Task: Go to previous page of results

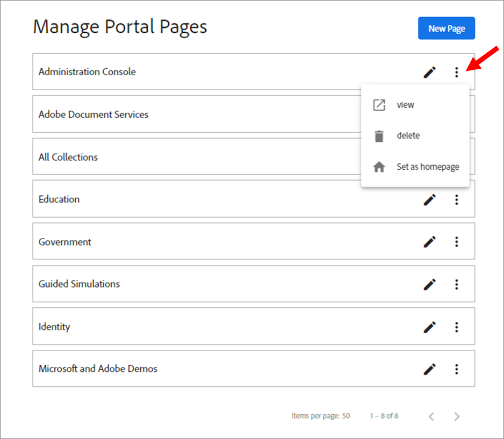Action: [431, 416]
